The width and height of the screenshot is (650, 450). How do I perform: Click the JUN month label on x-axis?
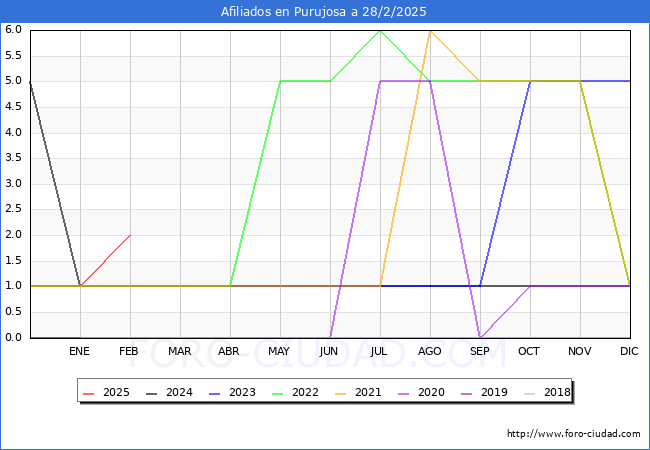point(329,351)
